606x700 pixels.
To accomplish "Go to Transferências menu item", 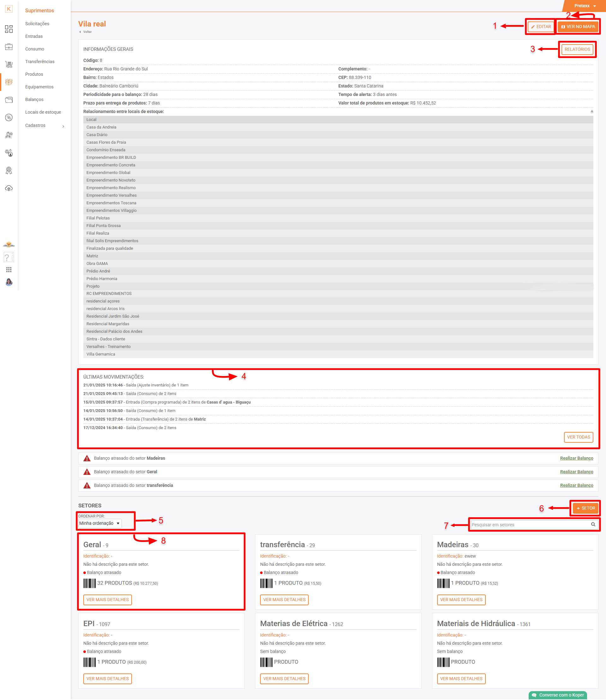I will tap(39, 62).
